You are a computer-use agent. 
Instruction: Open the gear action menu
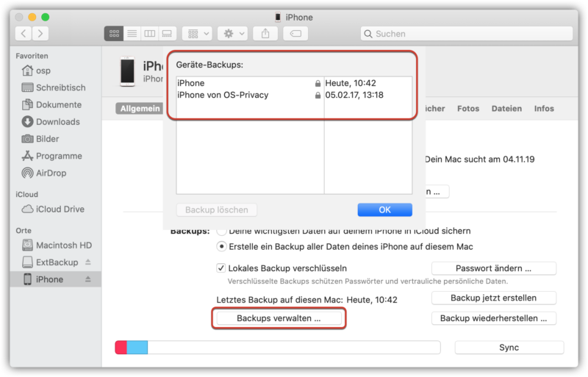click(232, 34)
